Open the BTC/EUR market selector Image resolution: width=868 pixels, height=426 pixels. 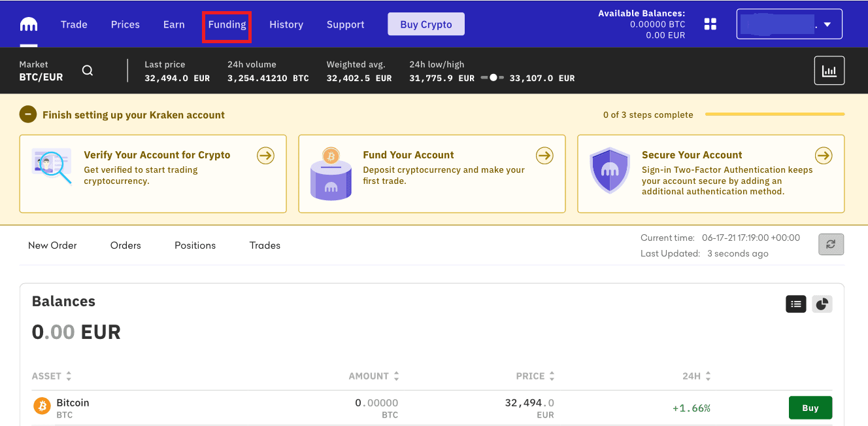tap(41, 71)
